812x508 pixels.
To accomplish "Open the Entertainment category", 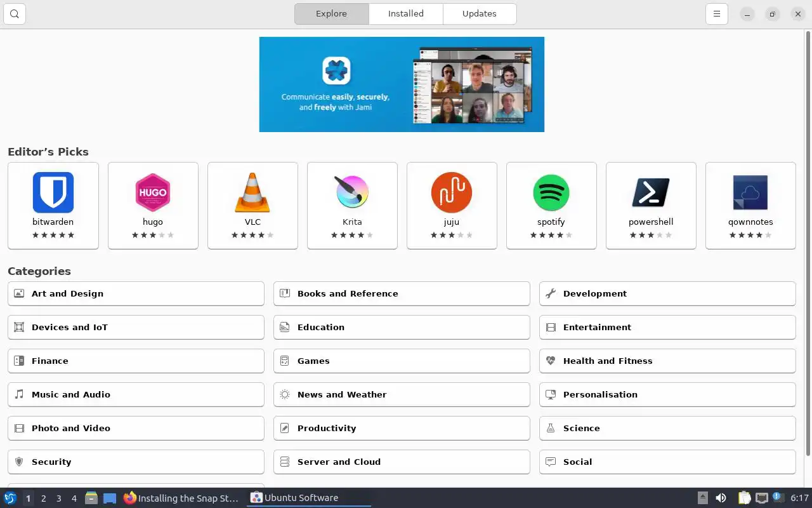I will coord(667,327).
